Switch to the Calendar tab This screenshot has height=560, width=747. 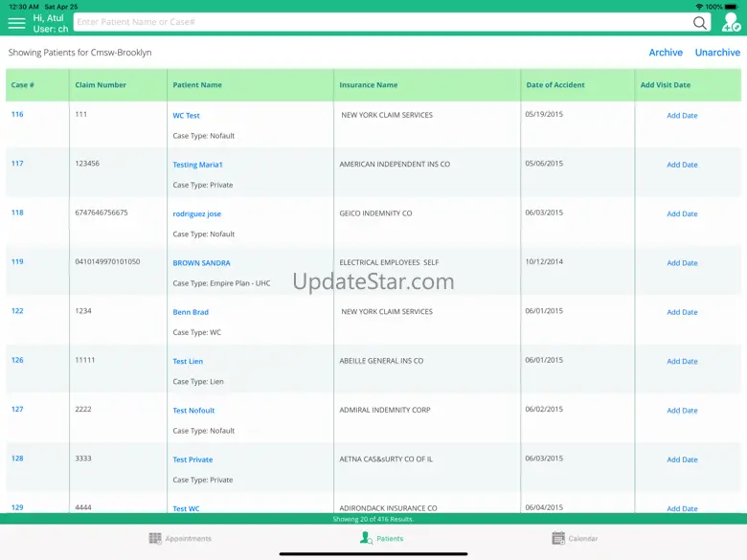tap(583, 539)
